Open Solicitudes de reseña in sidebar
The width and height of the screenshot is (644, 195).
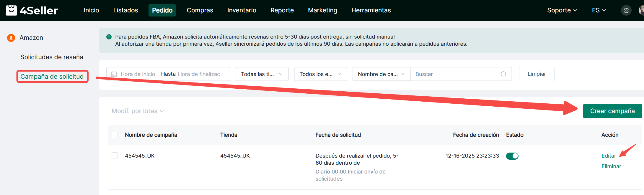click(x=52, y=57)
